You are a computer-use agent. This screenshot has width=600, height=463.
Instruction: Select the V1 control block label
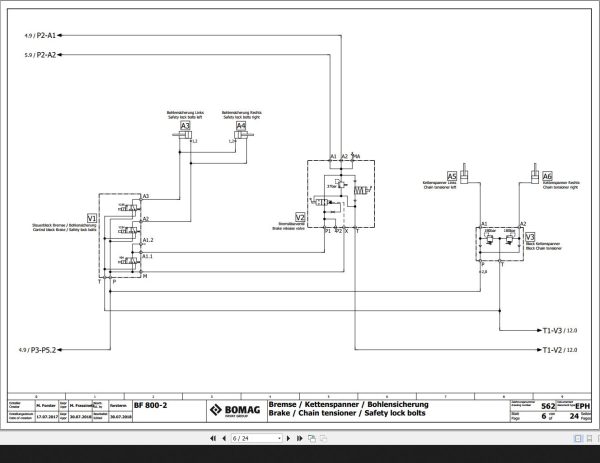92,218
